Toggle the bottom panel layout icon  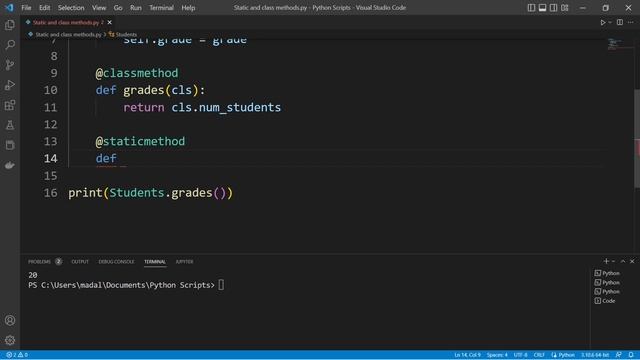(542, 8)
